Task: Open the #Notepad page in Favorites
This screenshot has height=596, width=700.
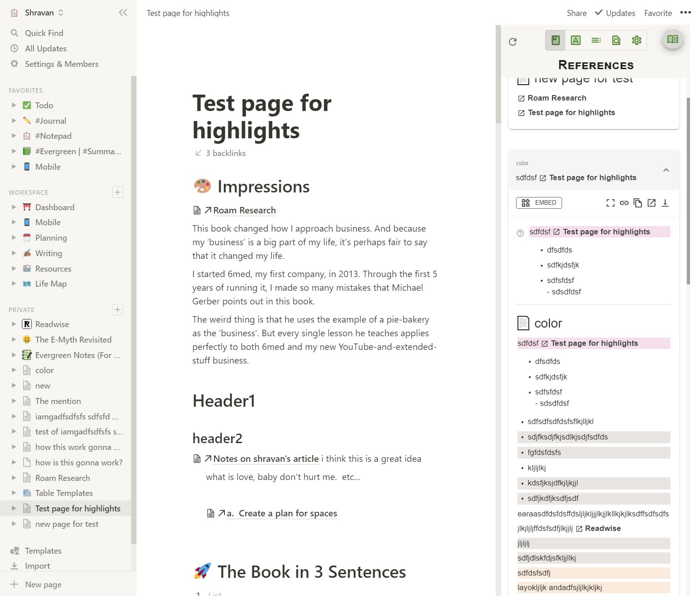Action: click(53, 136)
